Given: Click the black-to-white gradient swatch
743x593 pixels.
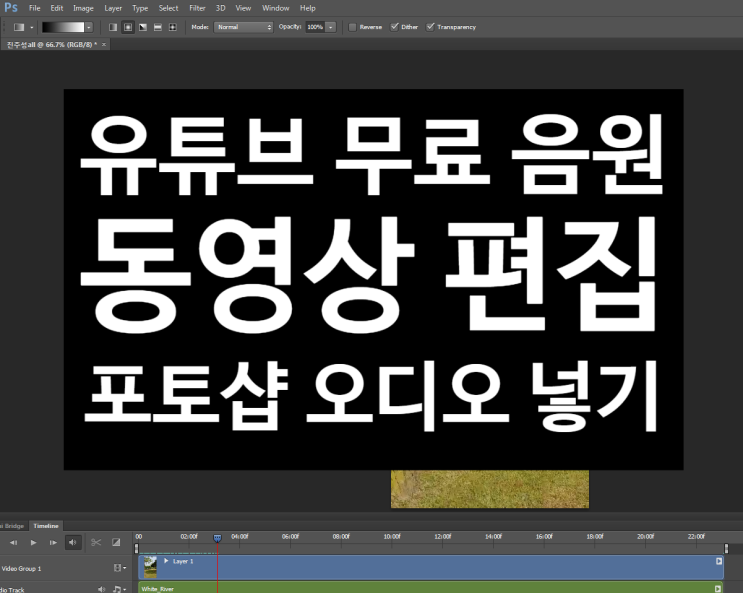Looking at the screenshot, I should (x=63, y=27).
